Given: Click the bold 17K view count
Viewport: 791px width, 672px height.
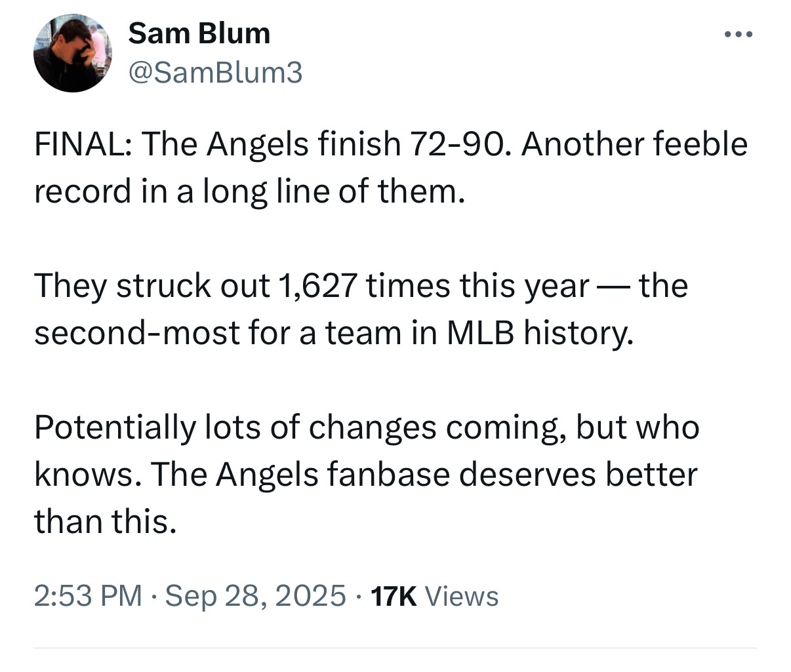Looking at the screenshot, I should tap(394, 596).
